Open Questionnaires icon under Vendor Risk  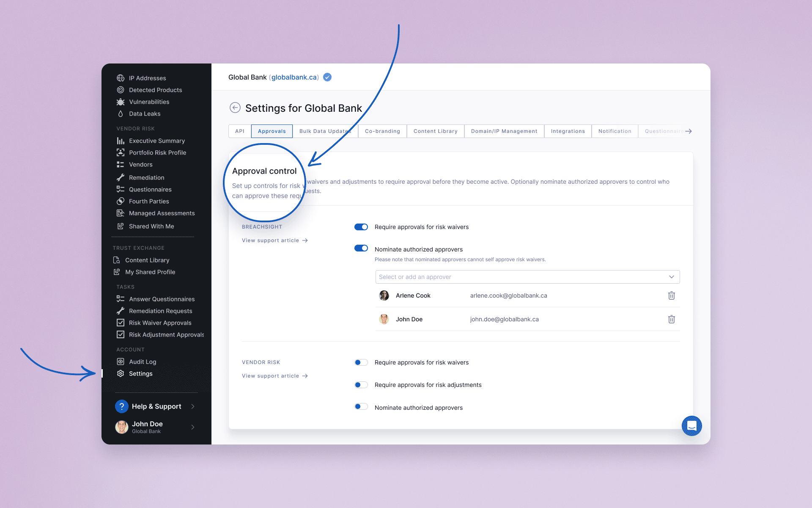pos(121,189)
